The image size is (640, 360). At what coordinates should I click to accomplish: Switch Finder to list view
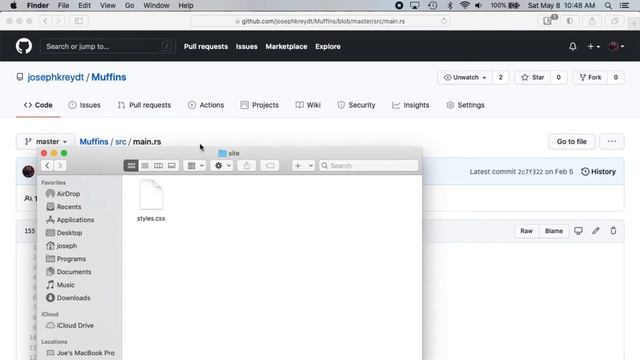(x=145, y=165)
